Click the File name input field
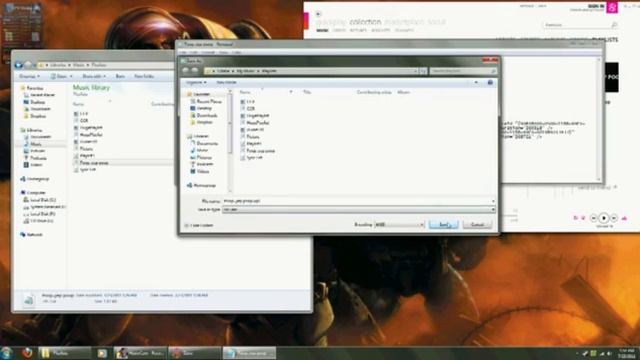This screenshot has height=360, width=640. click(358, 201)
